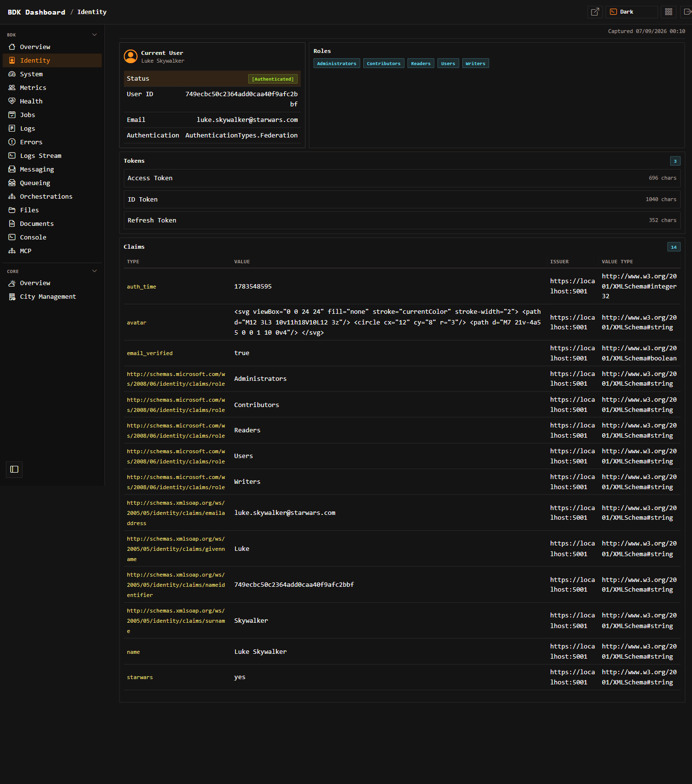The height and width of the screenshot is (784, 692).
Task: Click the Jobs calendar icon
Action: [12, 115]
